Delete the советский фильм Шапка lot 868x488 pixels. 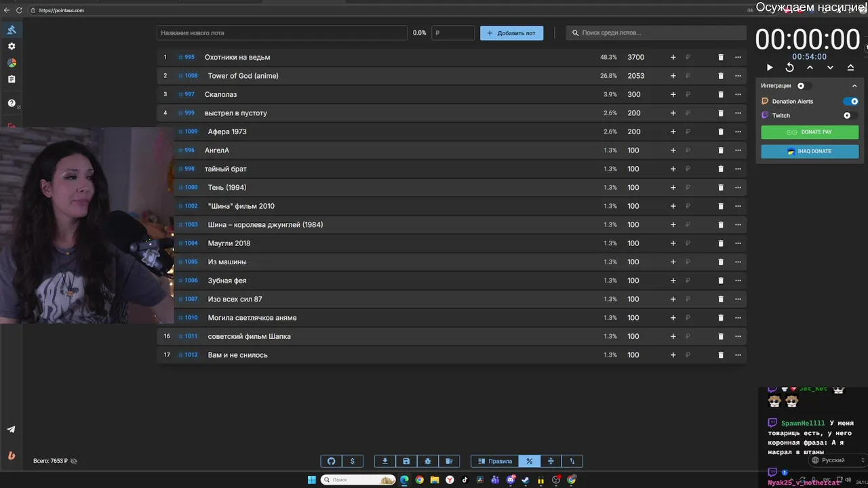pos(721,336)
